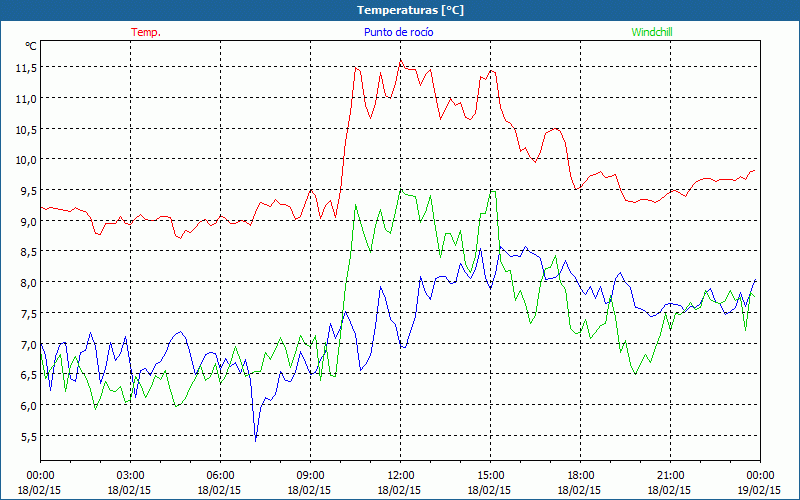Click the 9,5 value on the y-axis
800x500 pixels.
pos(28,191)
